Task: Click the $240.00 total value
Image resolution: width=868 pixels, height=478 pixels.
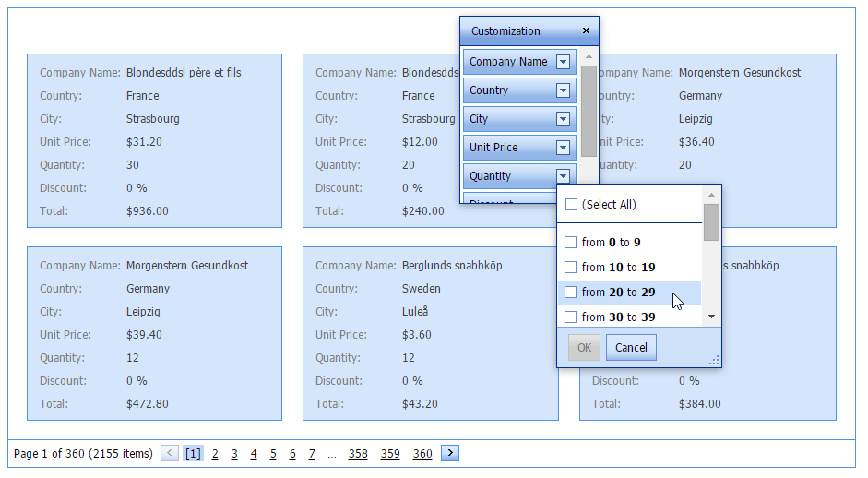Action: [422, 211]
